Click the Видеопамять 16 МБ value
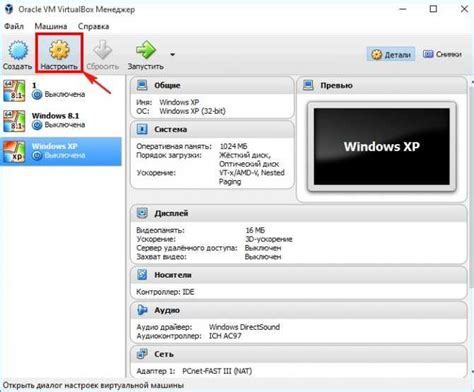Image resolution: width=474 pixels, height=392 pixels. click(x=255, y=230)
